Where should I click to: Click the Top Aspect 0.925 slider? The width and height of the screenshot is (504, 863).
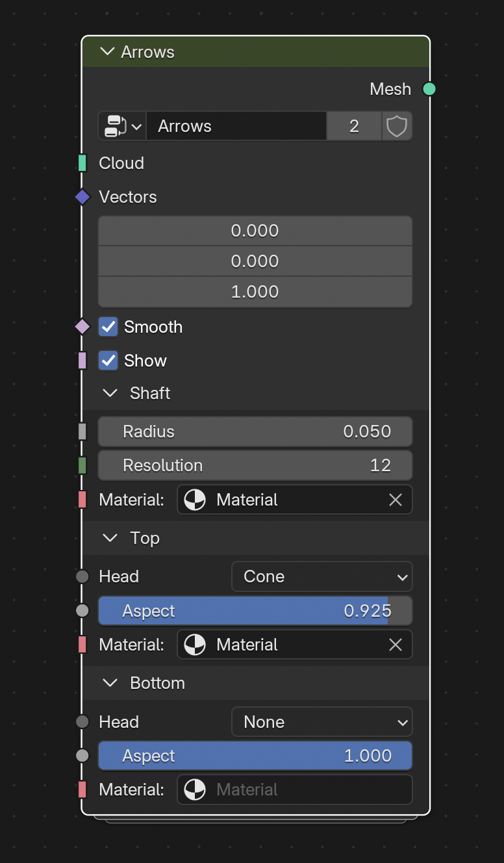(255, 611)
